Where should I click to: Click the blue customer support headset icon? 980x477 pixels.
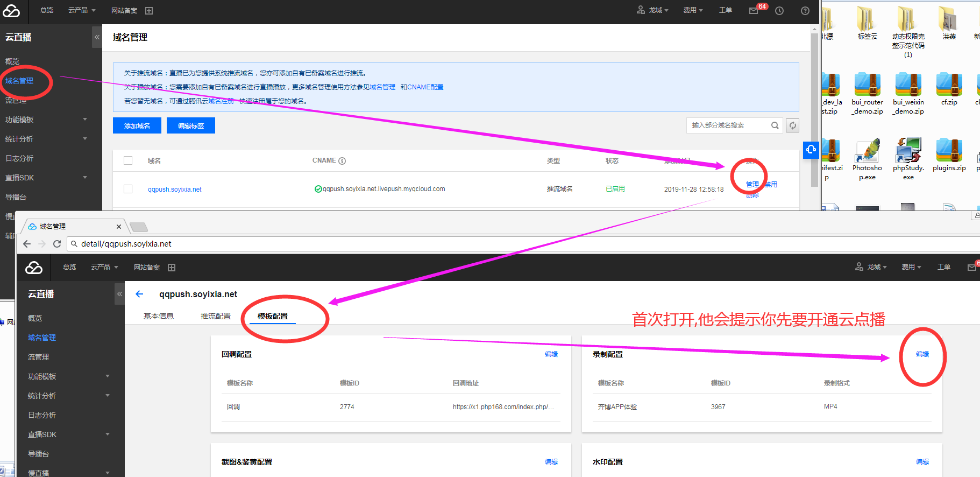(x=811, y=150)
